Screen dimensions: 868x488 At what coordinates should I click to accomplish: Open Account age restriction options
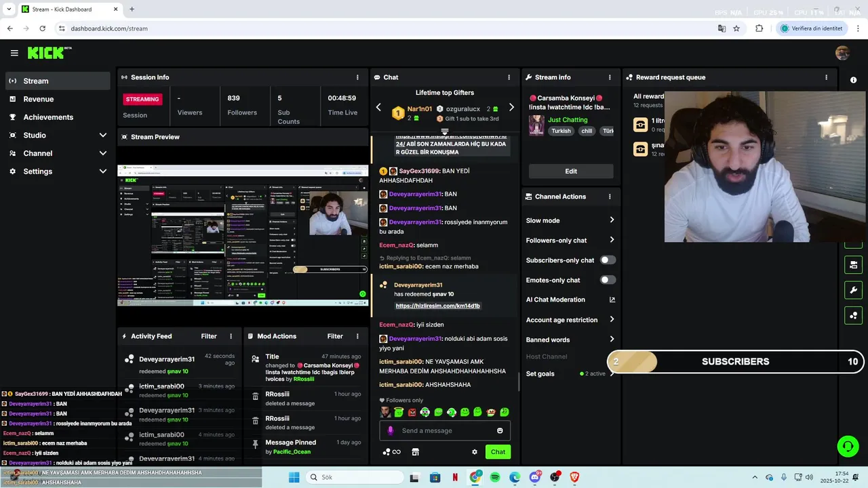570,320
